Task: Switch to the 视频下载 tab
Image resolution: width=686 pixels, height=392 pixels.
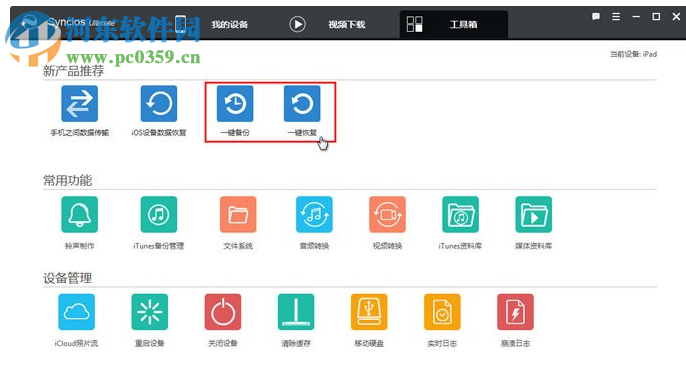Action: [346, 24]
